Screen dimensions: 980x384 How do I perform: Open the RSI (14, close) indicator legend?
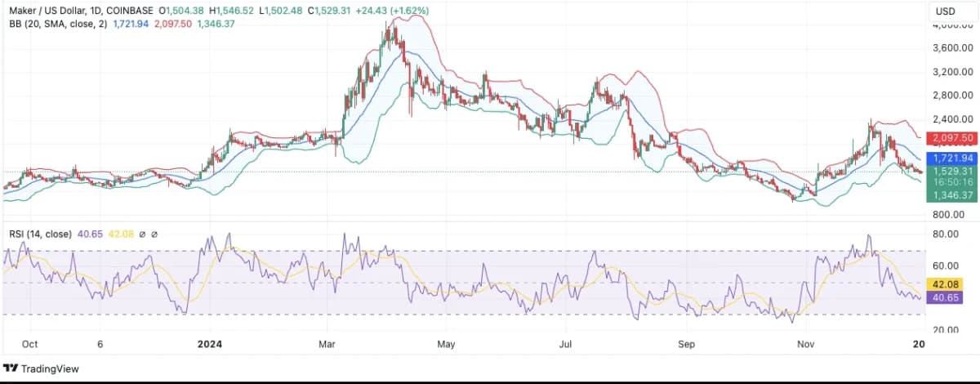(38, 234)
